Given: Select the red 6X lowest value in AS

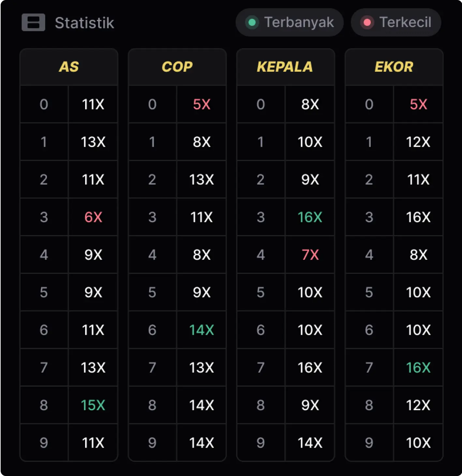Looking at the screenshot, I should (x=93, y=217).
